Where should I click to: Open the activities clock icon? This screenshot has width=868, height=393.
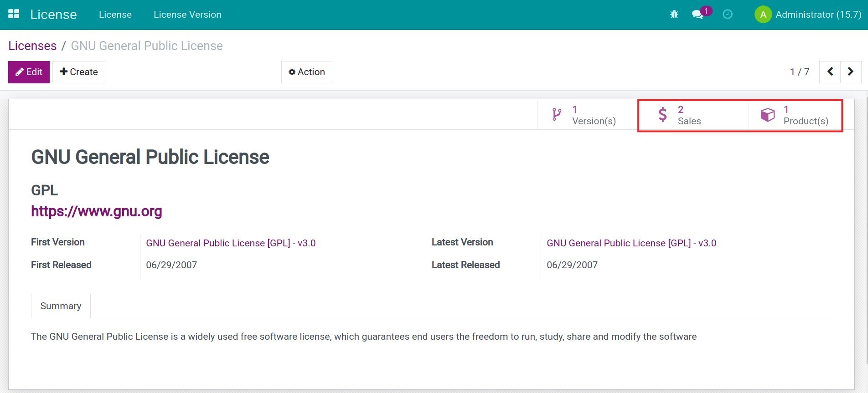(728, 15)
